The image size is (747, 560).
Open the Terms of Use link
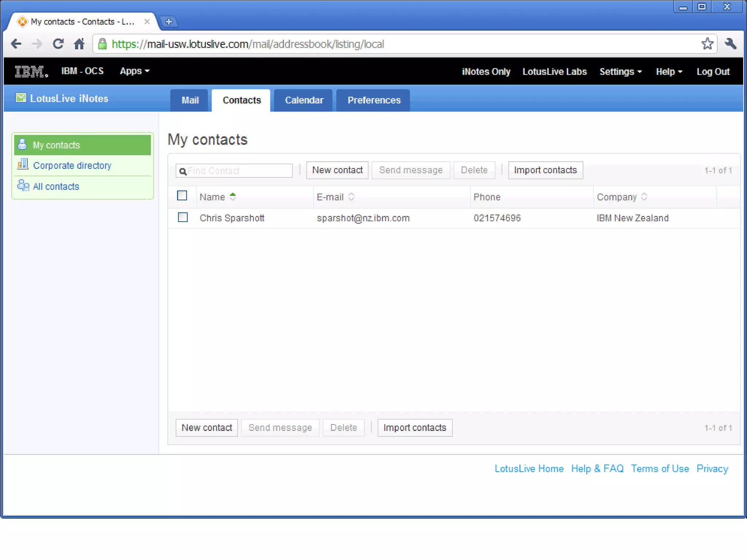pos(659,468)
